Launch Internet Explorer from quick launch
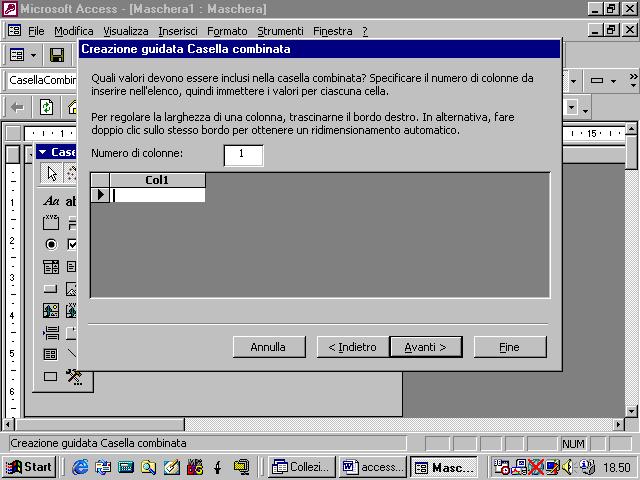 pyautogui.click(x=80, y=467)
